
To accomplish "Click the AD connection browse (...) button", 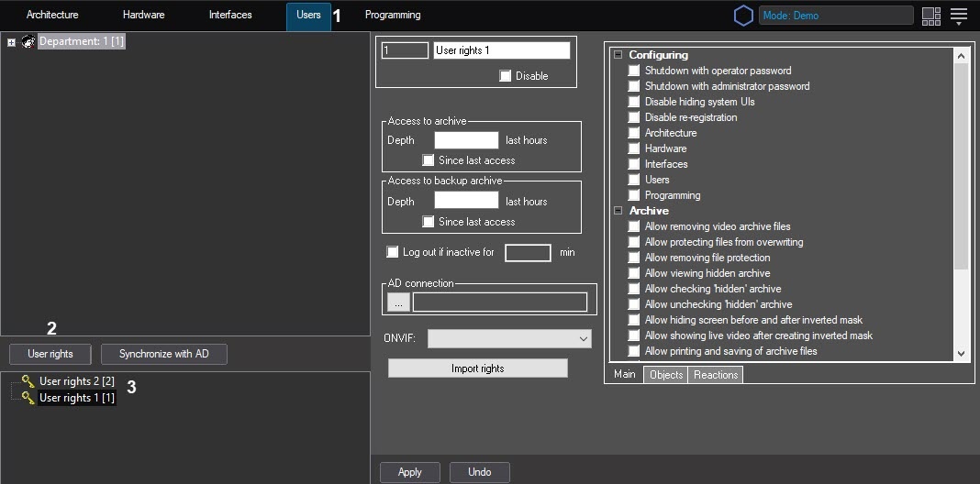I will 398,302.
